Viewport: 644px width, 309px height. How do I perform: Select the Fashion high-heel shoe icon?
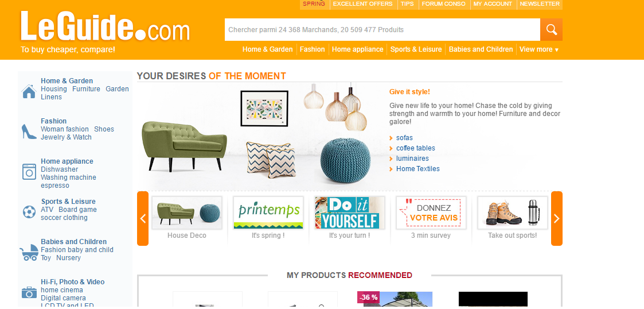tap(29, 132)
